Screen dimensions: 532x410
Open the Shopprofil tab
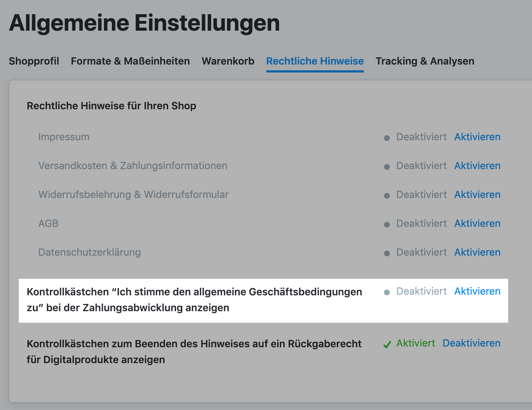point(34,61)
